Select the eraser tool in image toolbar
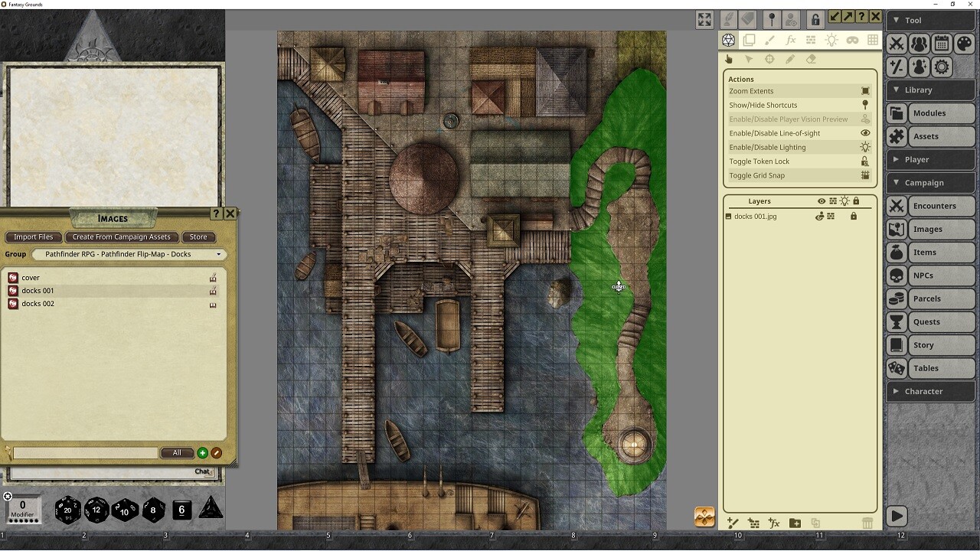This screenshot has height=551, width=980. 811,59
